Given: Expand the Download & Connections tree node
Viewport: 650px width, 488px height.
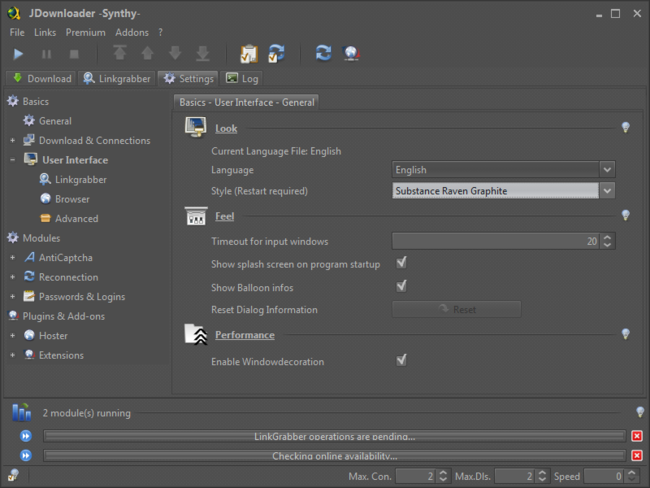Looking at the screenshot, I should tap(12, 141).
